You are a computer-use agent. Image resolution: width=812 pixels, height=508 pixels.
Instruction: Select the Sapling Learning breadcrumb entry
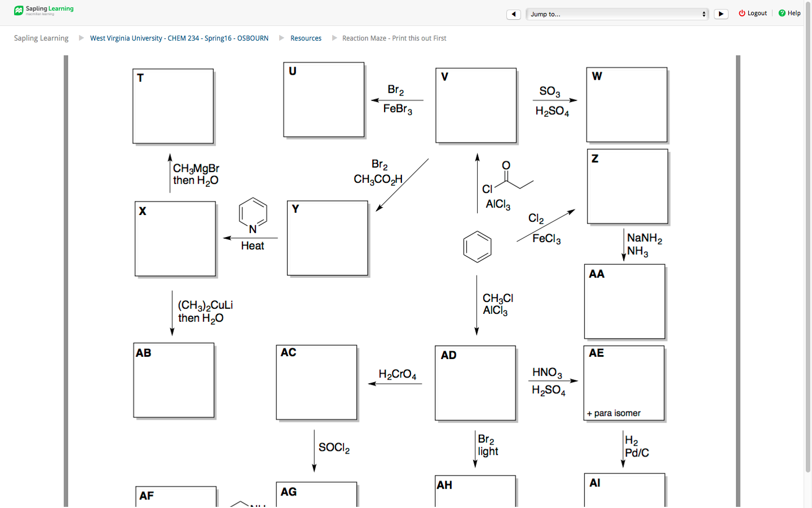point(41,38)
